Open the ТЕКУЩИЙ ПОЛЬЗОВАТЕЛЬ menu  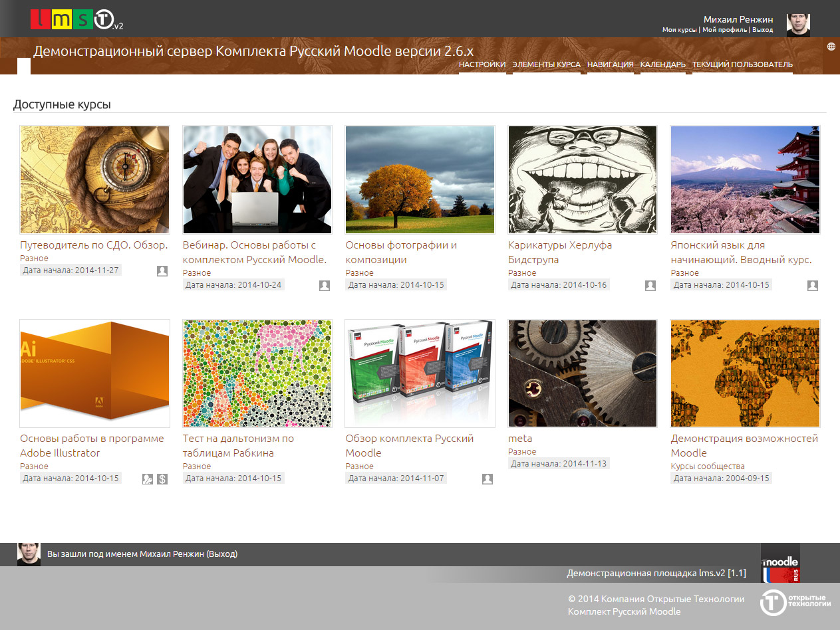pyautogui.click(x=742, y=64)
